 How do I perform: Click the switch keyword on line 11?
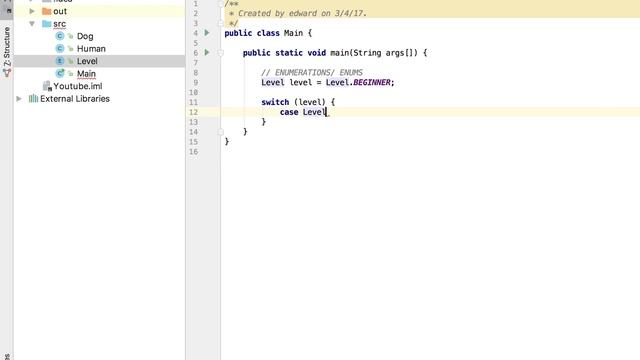275,102
